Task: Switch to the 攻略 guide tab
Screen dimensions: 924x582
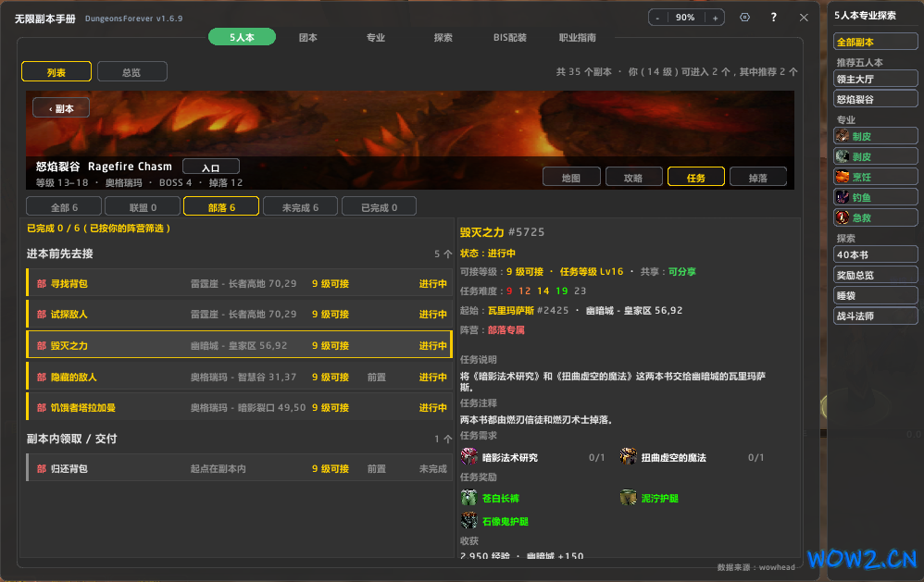Action: click(x=633, y=177)
